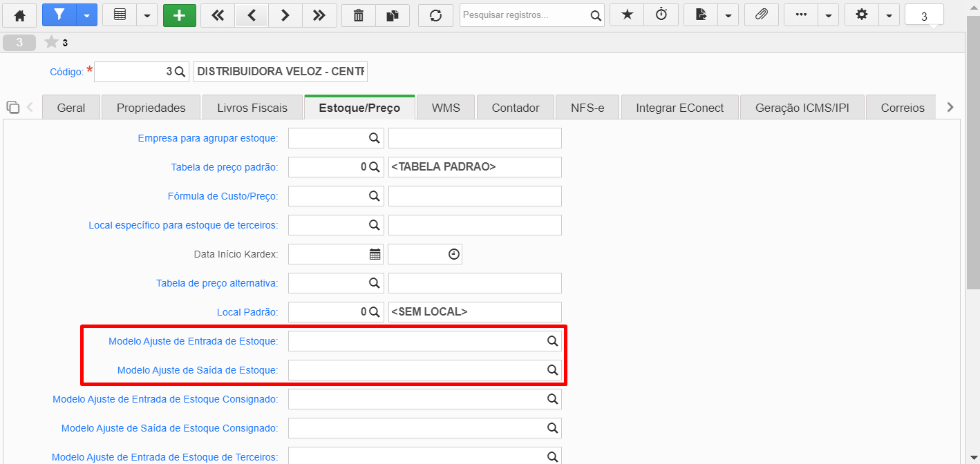Open Modelo Ajuste Entrada Estoque Consignado search
Screen dimensions: 980x464
pyautogui.click(x=552, y=399)
